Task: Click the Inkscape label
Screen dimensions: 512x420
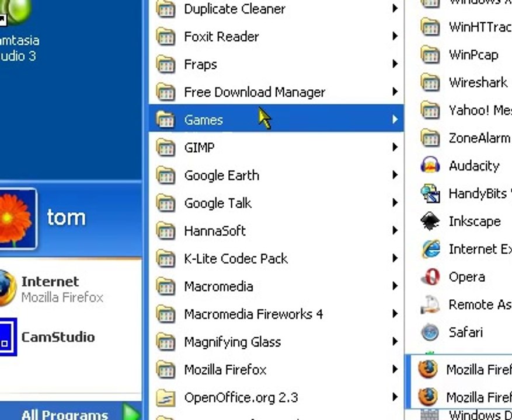Action: [475, 221]
